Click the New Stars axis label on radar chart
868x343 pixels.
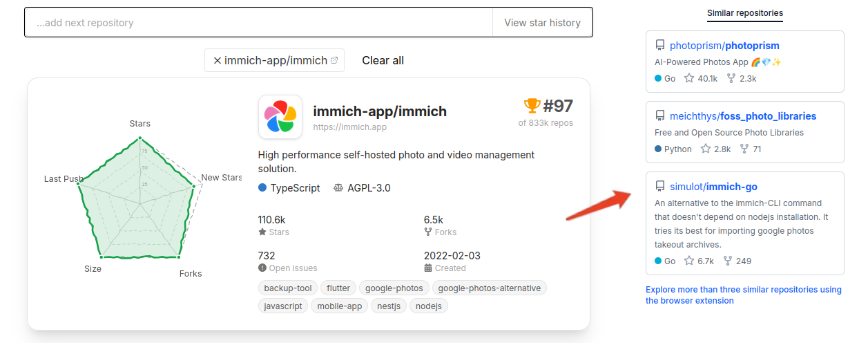pyautogui.click(x=221, y=178)
